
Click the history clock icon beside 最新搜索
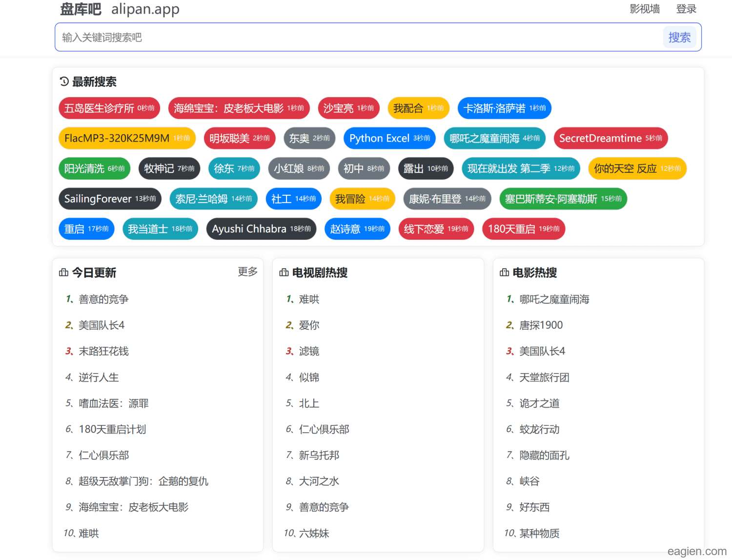tap(64, 82)
